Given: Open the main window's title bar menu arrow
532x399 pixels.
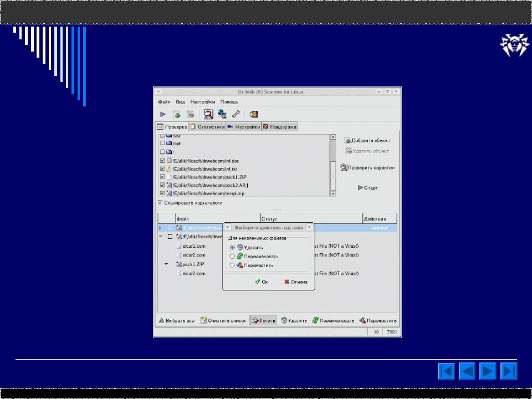Looking at the screenshot, I should [x=158, y=91].
